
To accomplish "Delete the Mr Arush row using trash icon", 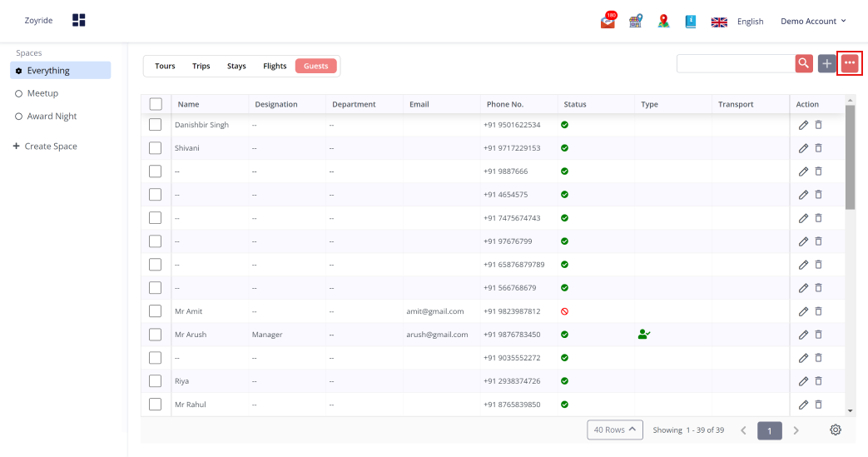I will [x=818, y=335].
